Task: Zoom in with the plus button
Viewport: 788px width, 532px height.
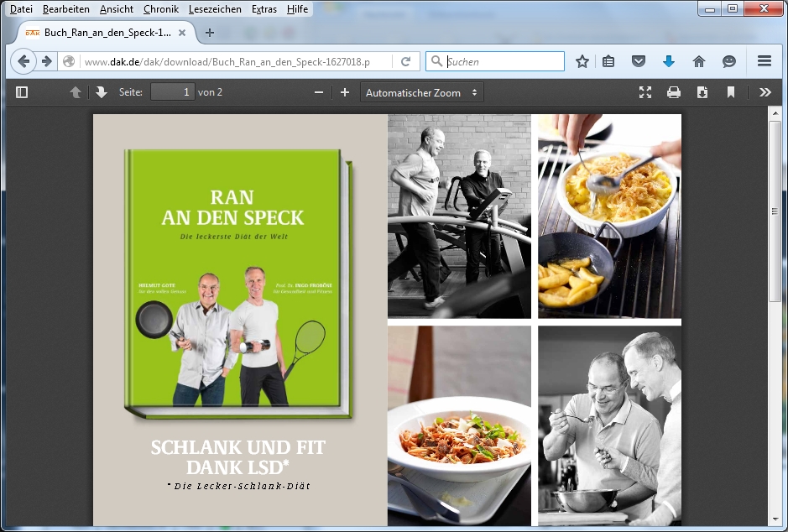Action: [344, 92]
